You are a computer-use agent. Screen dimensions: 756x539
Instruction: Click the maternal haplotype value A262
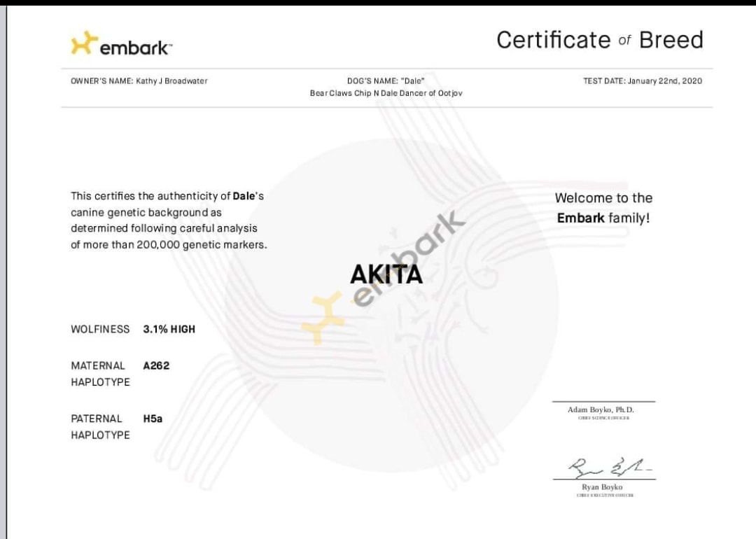coord(156,365)
